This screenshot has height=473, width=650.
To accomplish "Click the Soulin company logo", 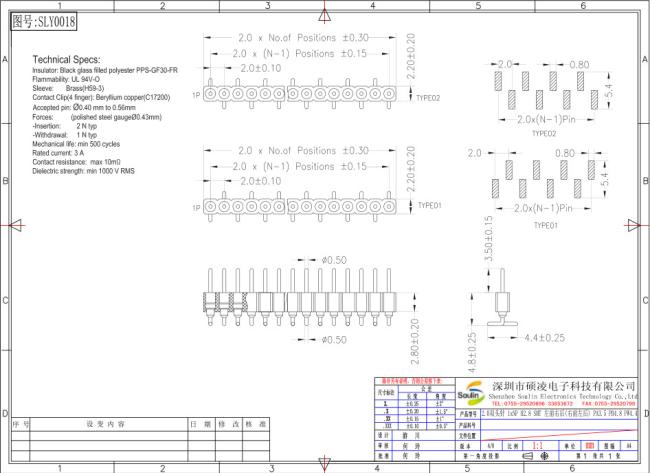I will pyautogui.click(x=471, y=393).
